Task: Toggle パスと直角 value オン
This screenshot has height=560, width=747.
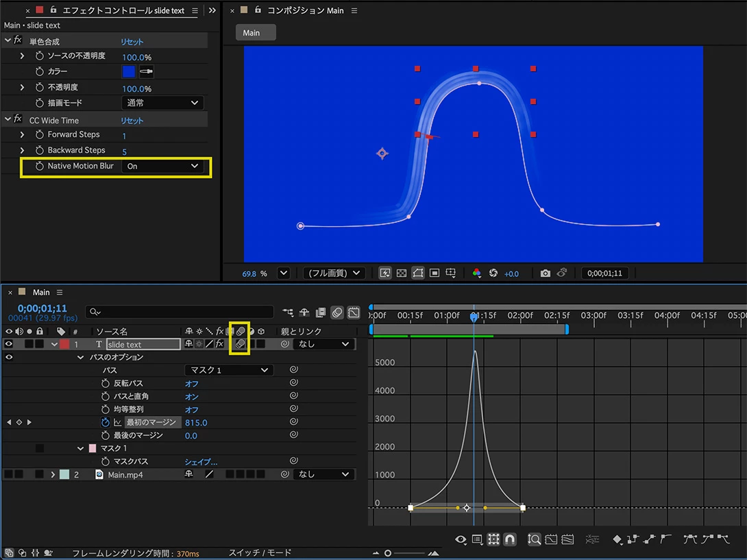Action: click(191, 397)
